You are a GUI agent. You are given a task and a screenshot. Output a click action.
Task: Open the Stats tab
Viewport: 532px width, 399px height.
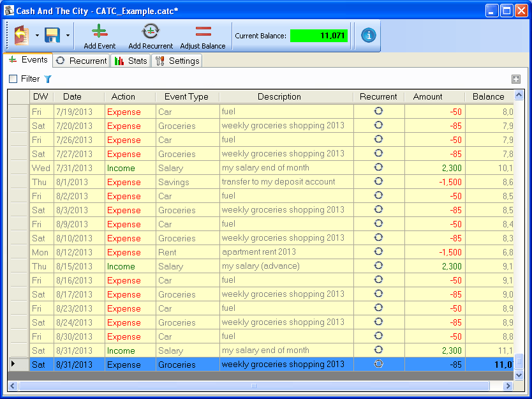(x=131, y=61)
